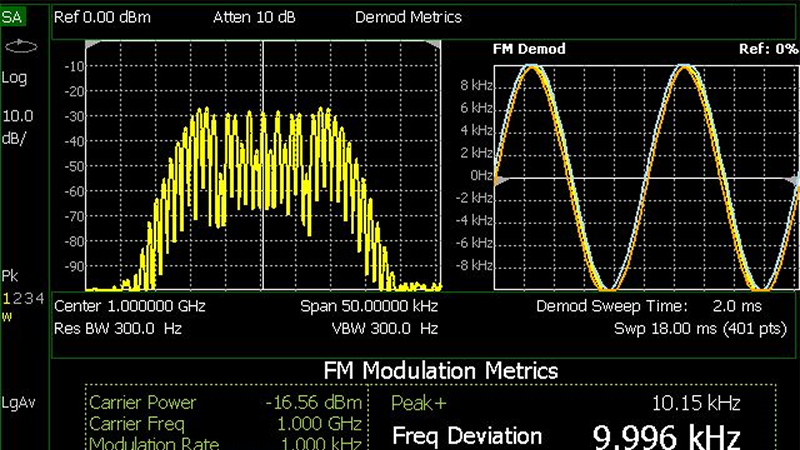The image size is (800, 450).
Task: Click the -50 dB axis label
Action: (73, 166)
